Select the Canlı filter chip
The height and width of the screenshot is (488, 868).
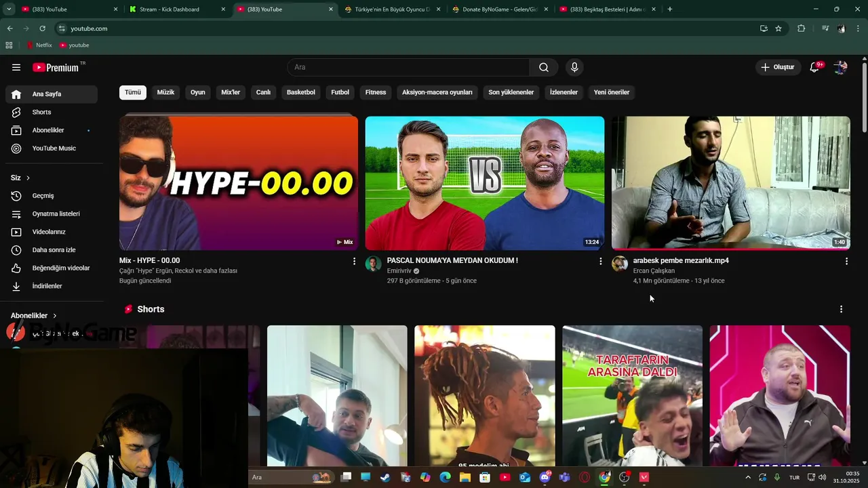(263, 92)
